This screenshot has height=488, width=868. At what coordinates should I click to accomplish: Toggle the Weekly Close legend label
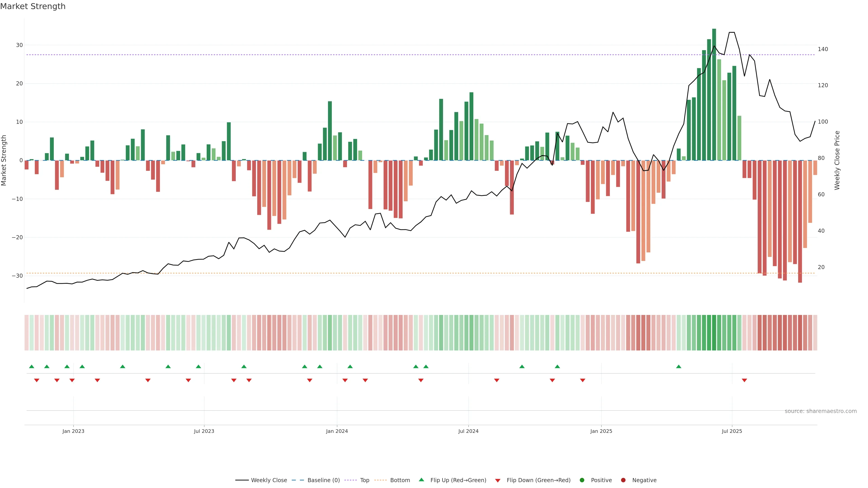(269, 480)
